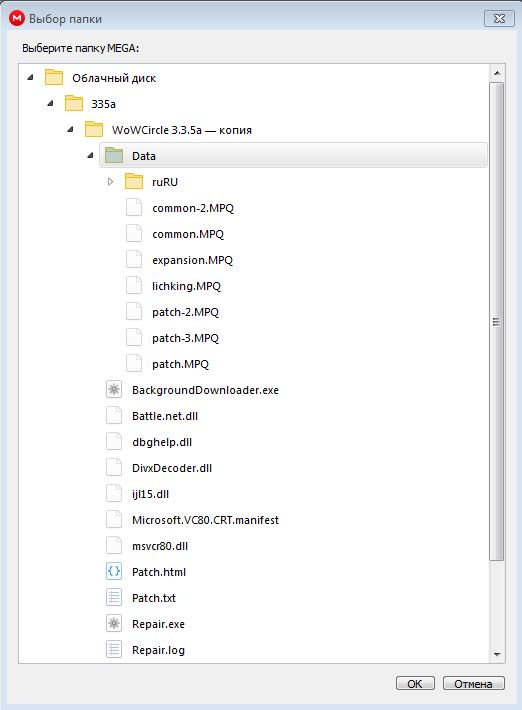Select the patch-2.MPQ file name
The image size is (522, 710).
point(186,312)
